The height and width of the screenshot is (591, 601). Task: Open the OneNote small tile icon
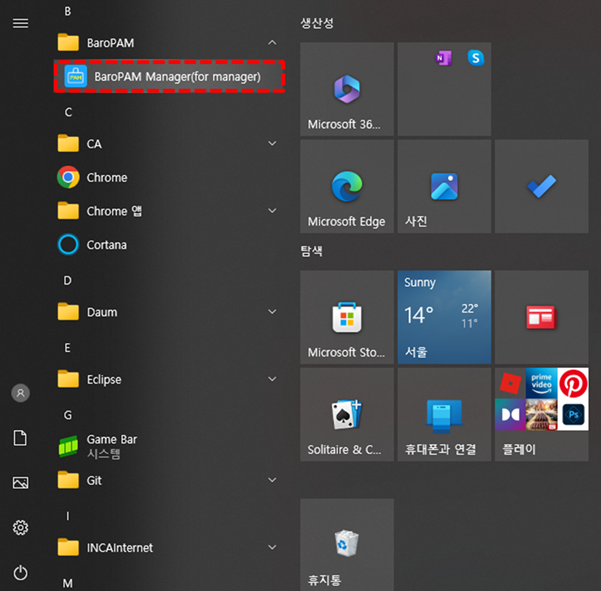[x=443, y=58]
